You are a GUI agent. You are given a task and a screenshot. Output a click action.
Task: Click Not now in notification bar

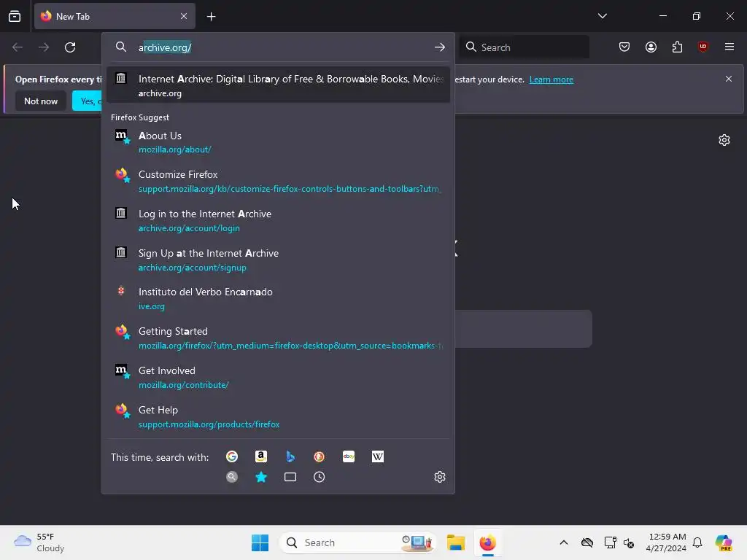click(x=41, y=101)
